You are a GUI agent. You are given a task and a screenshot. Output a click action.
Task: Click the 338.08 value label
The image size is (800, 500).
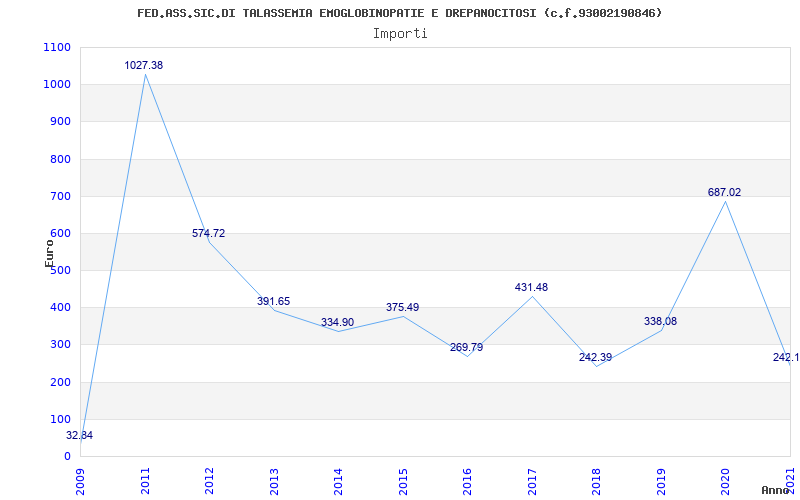pyautogui.click(x=660, y=321)
